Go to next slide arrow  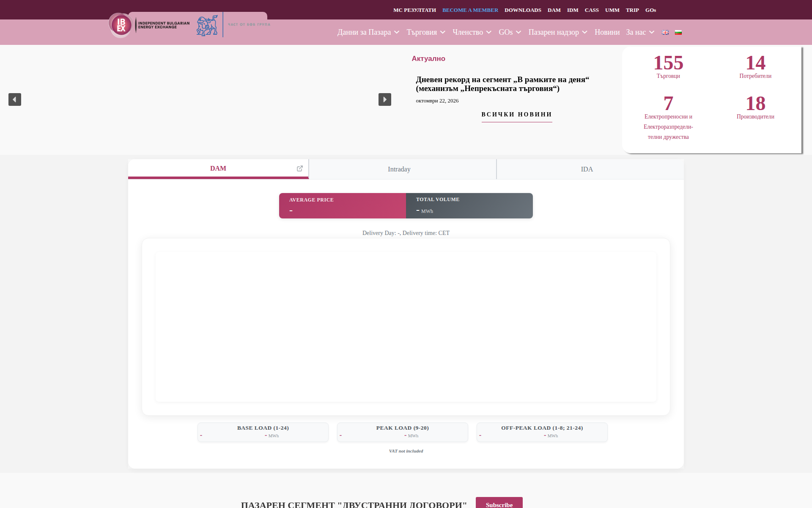tap(385, 99)
